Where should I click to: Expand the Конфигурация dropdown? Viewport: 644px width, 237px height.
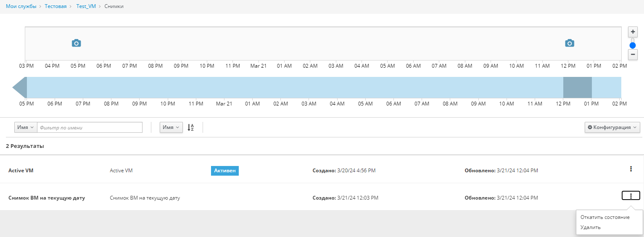tap(612, 127)
